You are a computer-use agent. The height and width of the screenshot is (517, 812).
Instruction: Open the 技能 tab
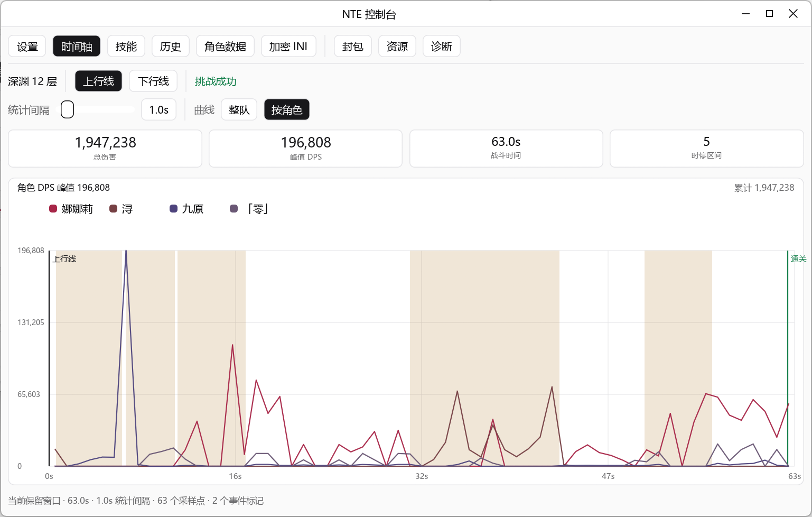point(126,47)
